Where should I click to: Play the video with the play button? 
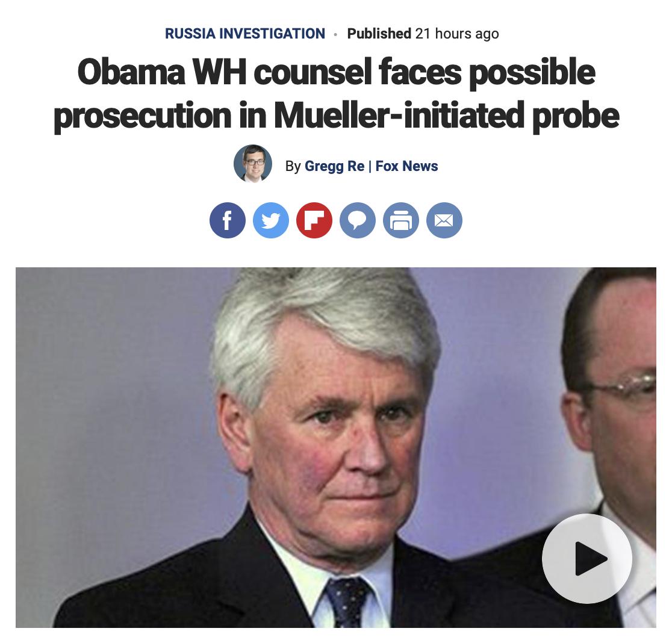tap(586, 558)
